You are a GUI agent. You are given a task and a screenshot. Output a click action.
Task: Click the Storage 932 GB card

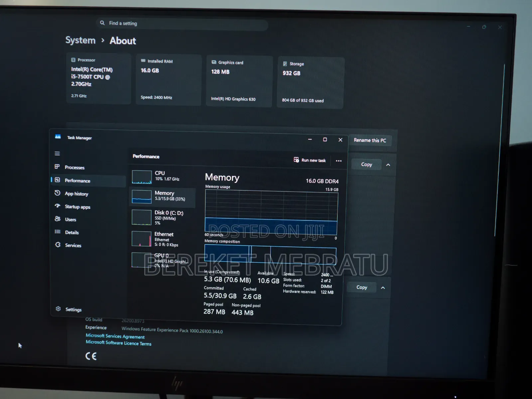click(311, 83)
